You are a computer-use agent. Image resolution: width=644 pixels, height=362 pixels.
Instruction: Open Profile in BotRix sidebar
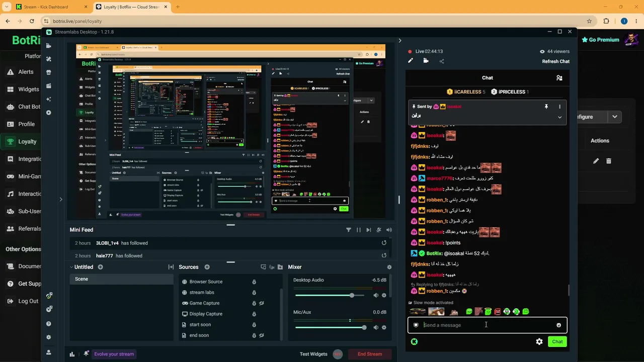(21, 124)
